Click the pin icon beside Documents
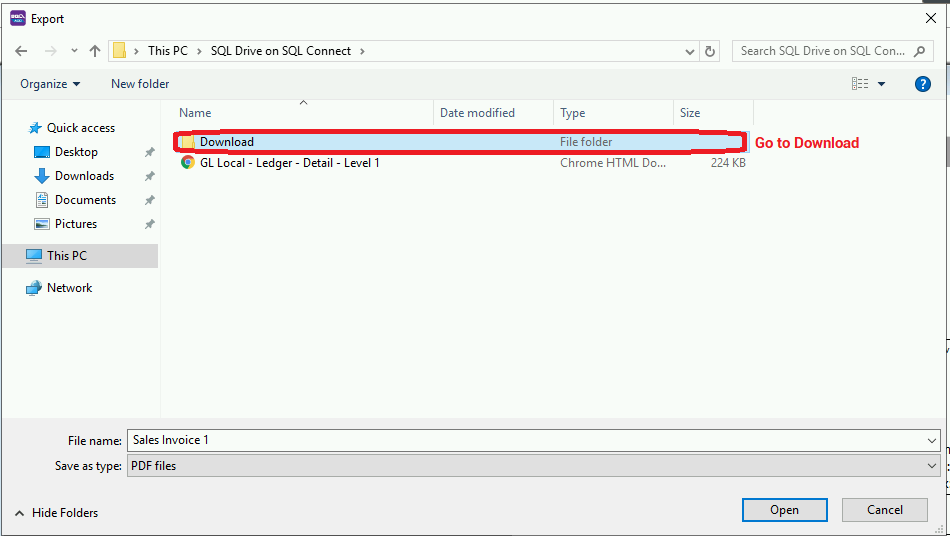This screenshot has width=950, height=536. tap(149, 200)
